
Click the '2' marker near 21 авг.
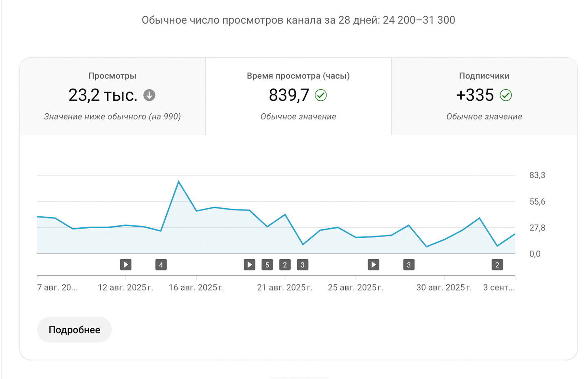pyautogui.click(x=285, y=264)
